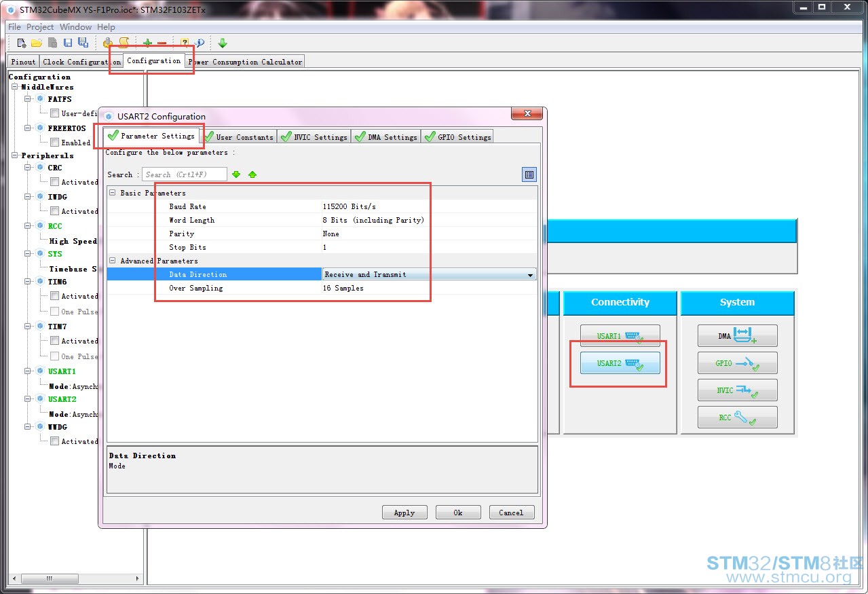This screenshot has width=868, height=594.
Task: Switch to NVIC Settings tab
Action: 314,136
